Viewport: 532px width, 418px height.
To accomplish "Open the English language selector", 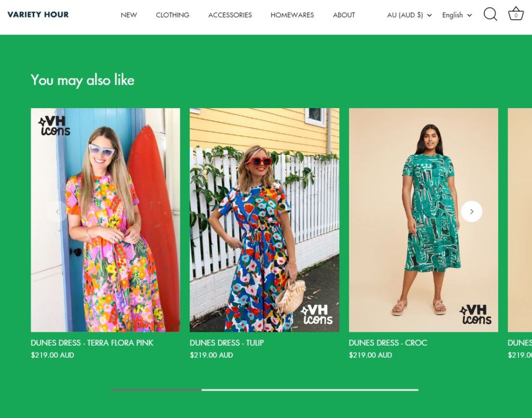I will coord(457,15).
